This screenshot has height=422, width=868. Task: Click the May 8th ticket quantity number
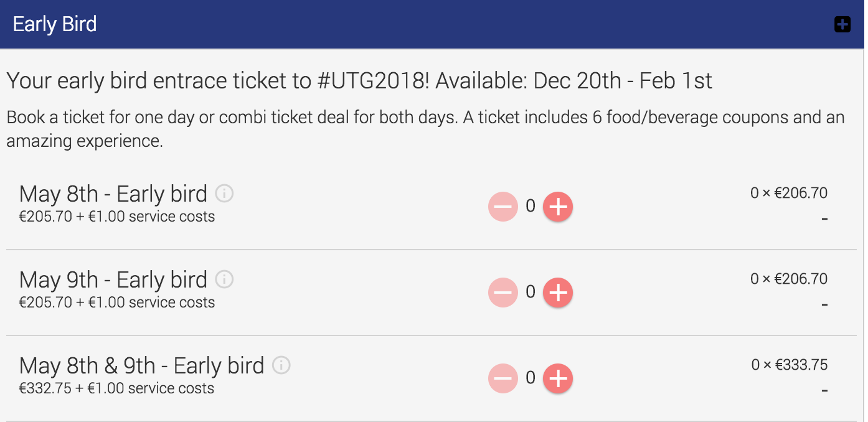coord(531,206)
